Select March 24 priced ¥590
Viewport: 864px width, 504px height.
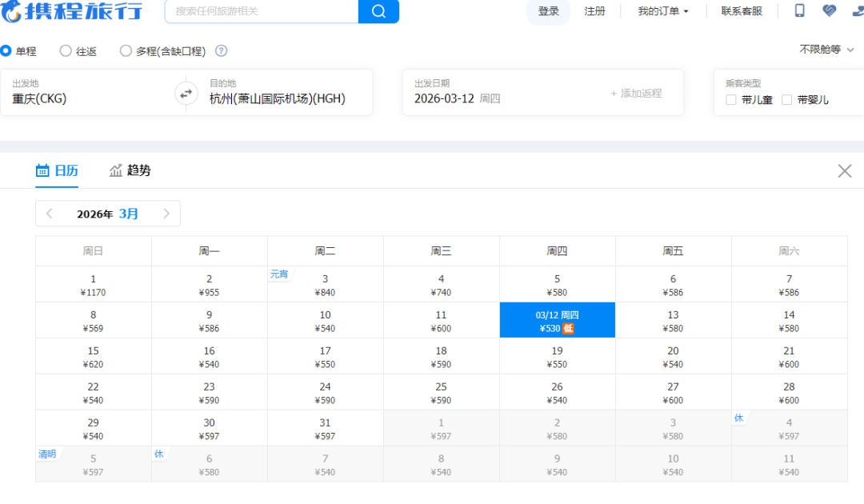click(325, 392)
